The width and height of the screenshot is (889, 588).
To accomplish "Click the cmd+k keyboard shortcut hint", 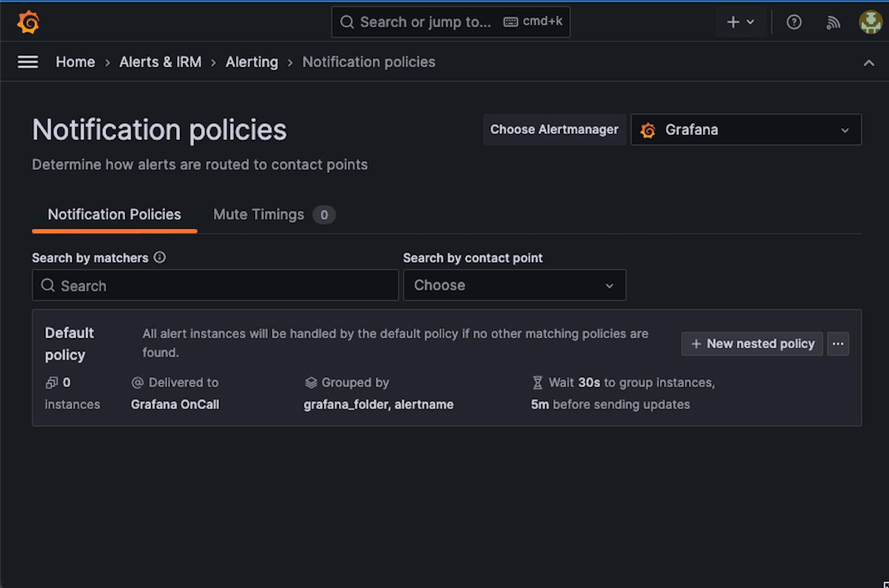I will [533, 22].
